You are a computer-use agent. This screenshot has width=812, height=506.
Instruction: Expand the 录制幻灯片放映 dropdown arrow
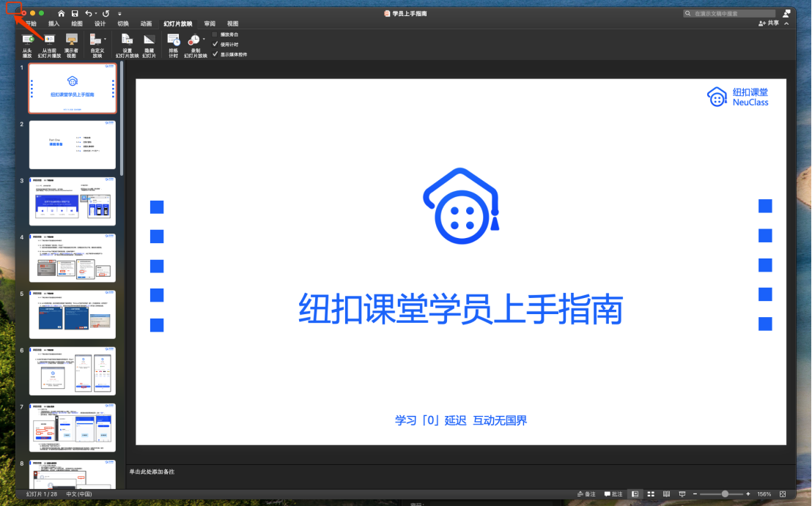pyautogui.click(x=204, y=40)
